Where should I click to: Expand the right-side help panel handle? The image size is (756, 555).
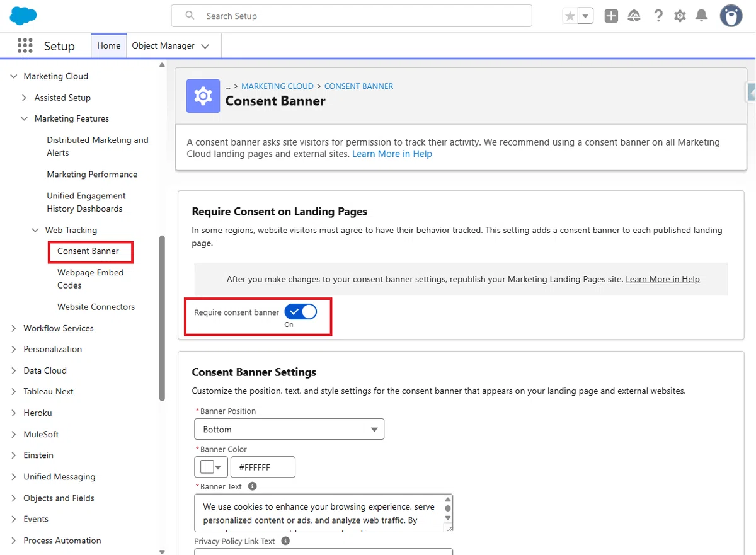[x=751, y=92]
